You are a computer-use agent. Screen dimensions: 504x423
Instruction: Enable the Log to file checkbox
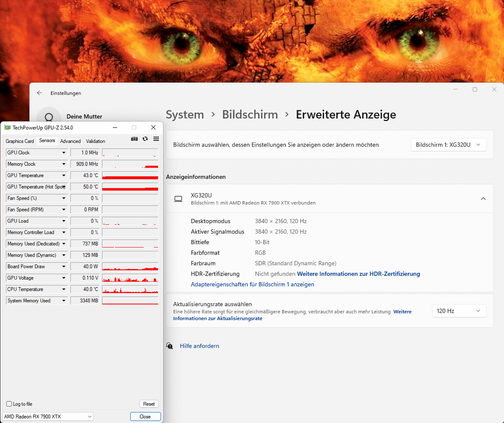click(9, 404)
